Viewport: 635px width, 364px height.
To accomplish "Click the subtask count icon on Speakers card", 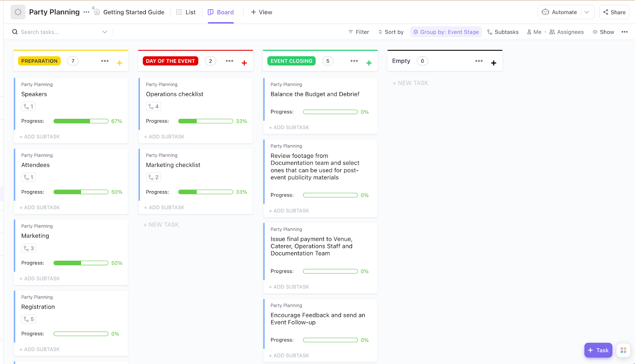I will pyautogui.click(x=29, y=107).
